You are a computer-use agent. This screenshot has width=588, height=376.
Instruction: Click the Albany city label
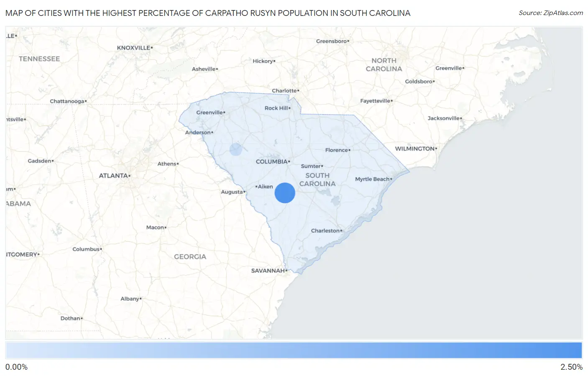130,299
